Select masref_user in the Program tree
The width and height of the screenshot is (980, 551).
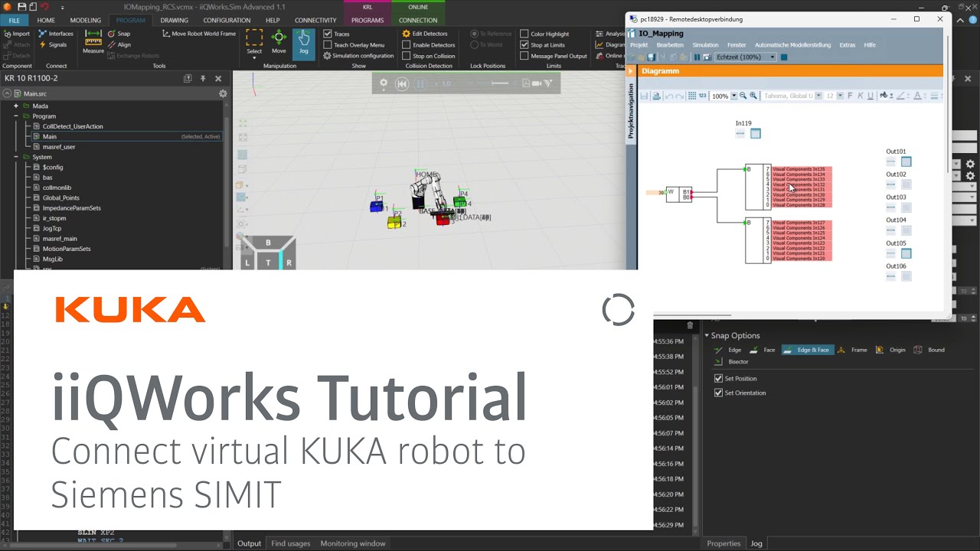58,147
